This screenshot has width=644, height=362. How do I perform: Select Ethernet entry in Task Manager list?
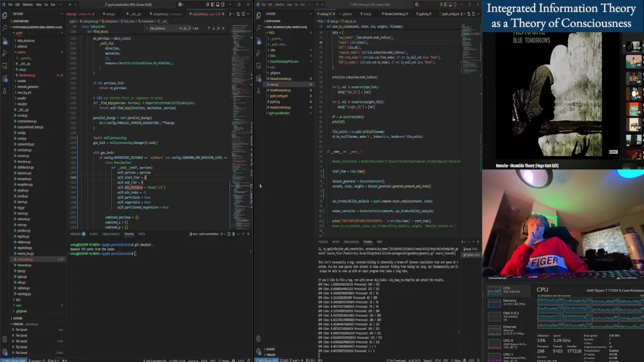pyautogui.click(x=508, y=329)
